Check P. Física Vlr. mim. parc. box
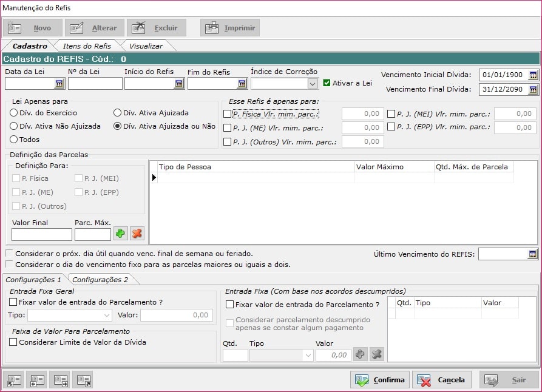The image size is (542, 392). pyautogui.click(x=227, y=114)
